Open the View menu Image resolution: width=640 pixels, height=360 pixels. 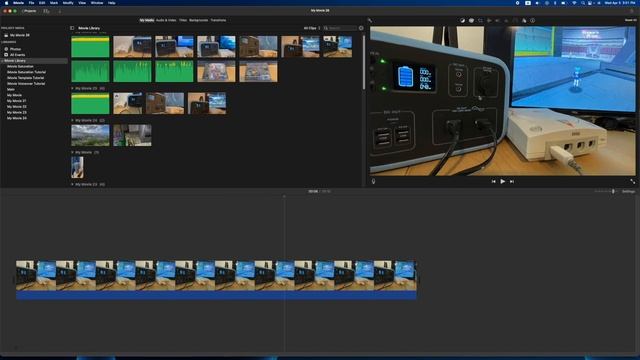[82, 3]
